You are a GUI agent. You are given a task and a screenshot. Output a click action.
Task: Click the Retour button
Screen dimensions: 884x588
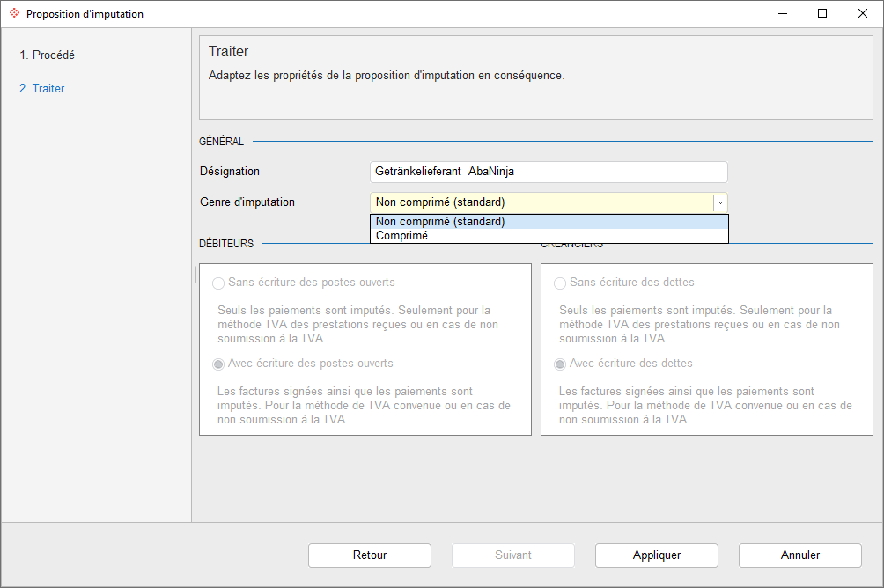370,555
